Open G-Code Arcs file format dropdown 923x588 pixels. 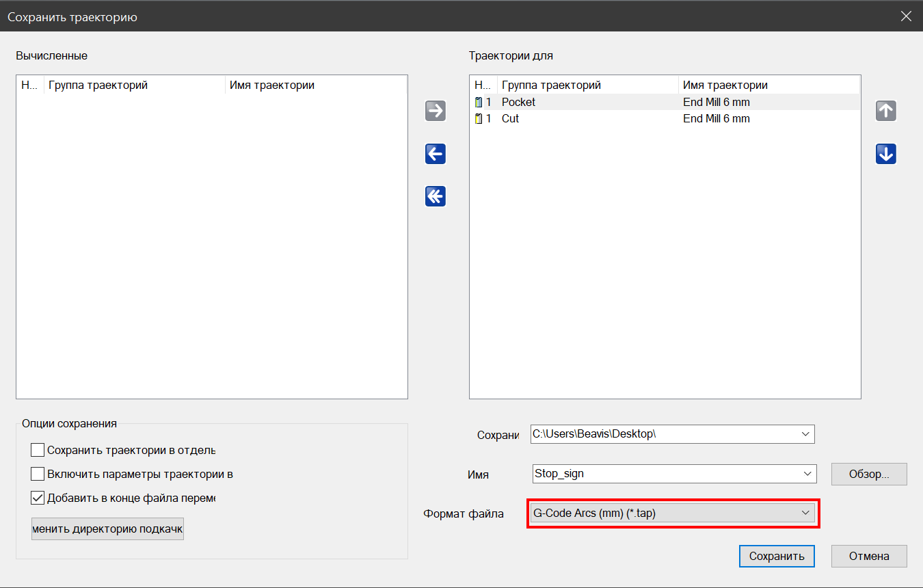click(805, 513)
